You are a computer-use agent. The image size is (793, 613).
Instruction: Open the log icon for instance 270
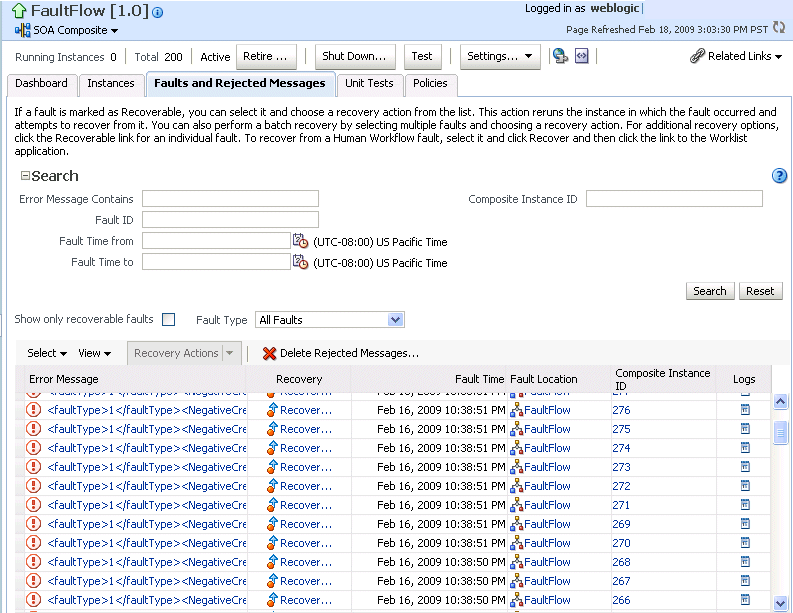click(x=745, y=543)
